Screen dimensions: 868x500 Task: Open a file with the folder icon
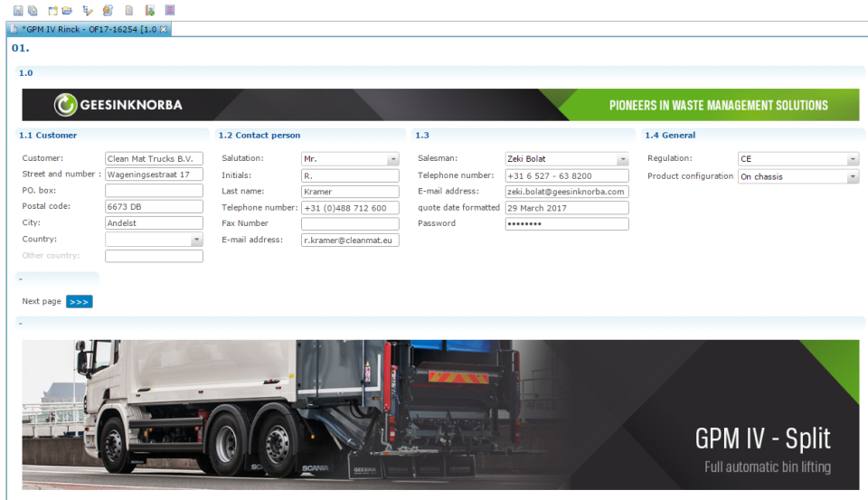tap(68, 10)
